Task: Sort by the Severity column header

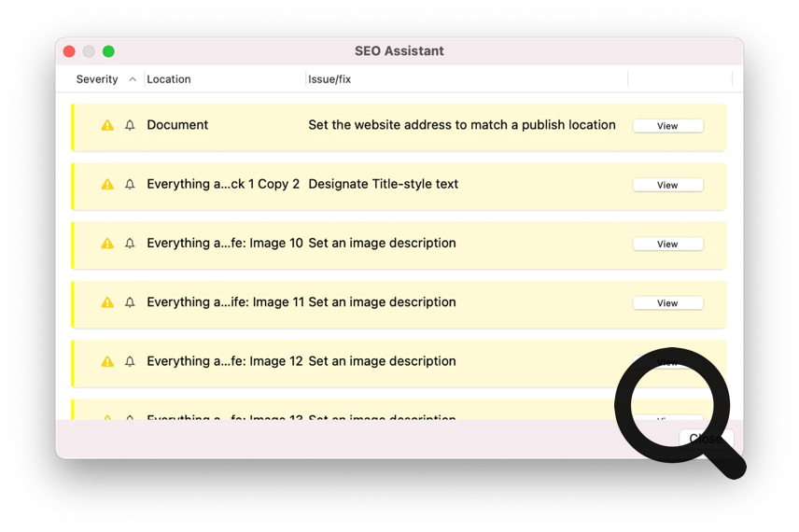Action: point(97,79)
